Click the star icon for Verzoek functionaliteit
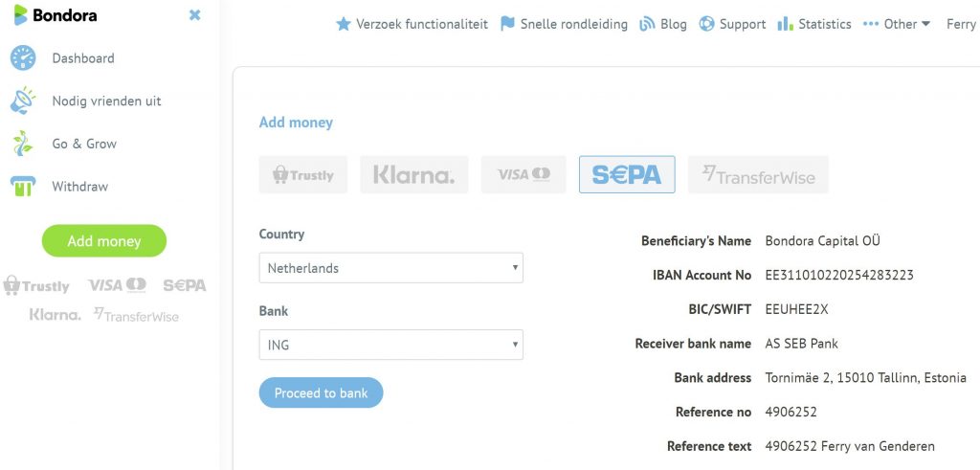Image resolution: width=980 pixels, height=470 pixels. [x=344, y=24]
